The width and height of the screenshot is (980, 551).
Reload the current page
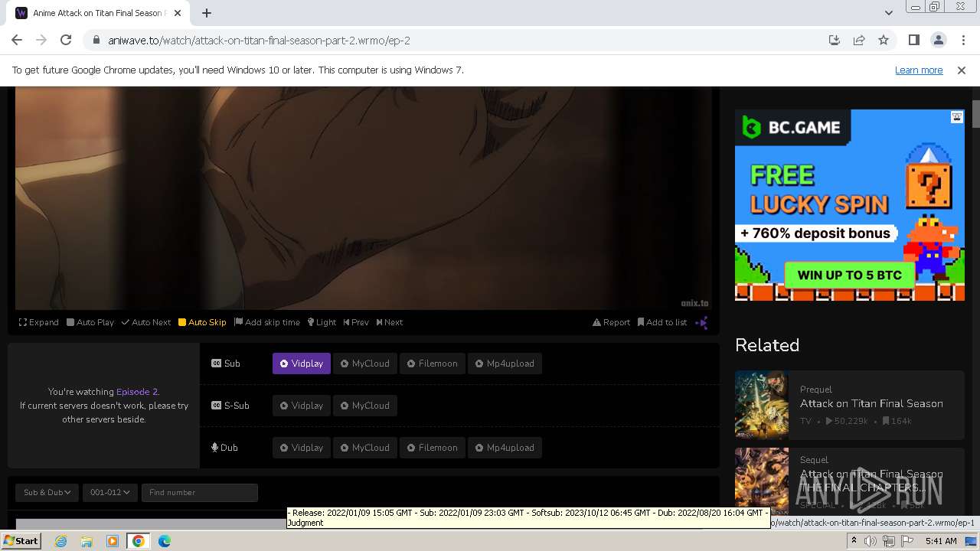click(66, 40)
